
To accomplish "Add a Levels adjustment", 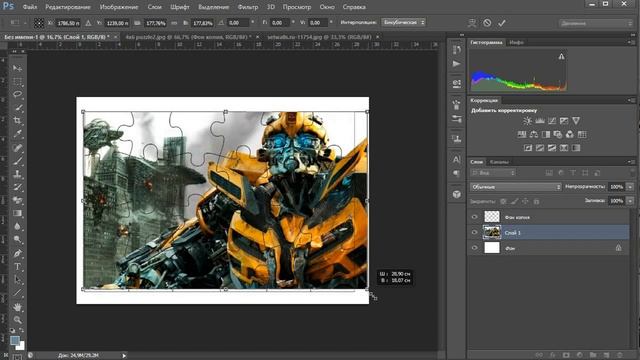I will tap(540, 121).
